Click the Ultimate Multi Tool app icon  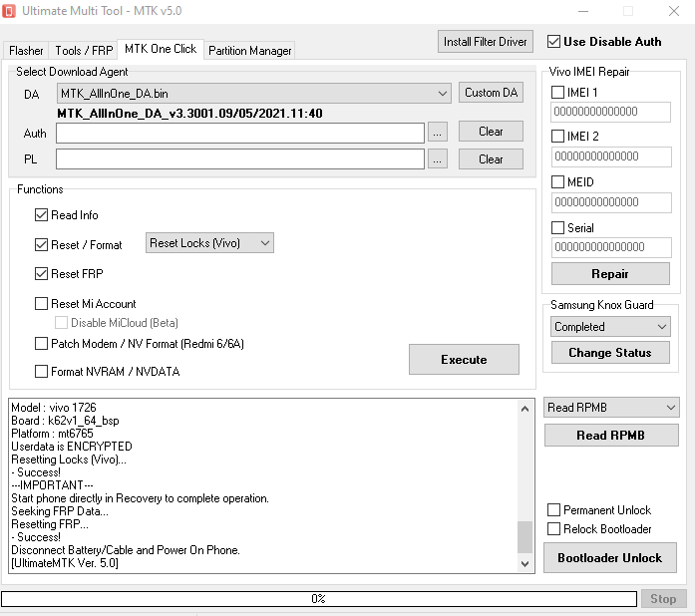(9, 11)
